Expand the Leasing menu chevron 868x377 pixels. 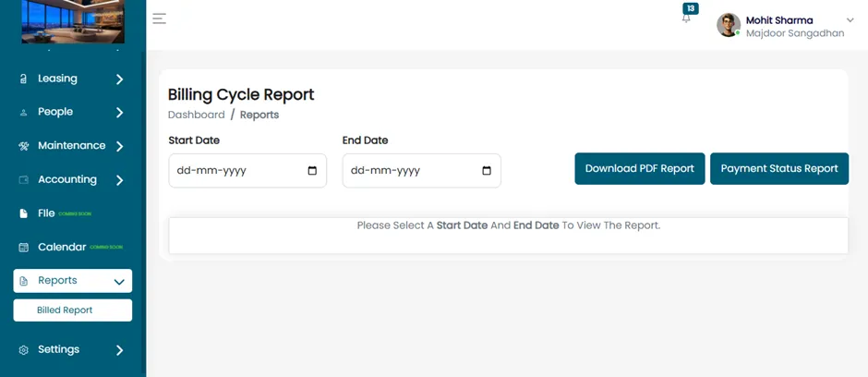(x=119, y=79)
